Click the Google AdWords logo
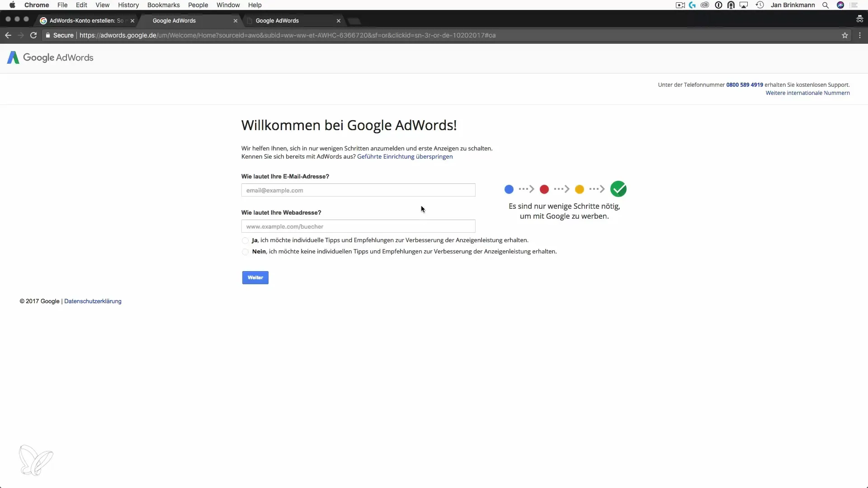The image size is (868, 488). point(50,57)
